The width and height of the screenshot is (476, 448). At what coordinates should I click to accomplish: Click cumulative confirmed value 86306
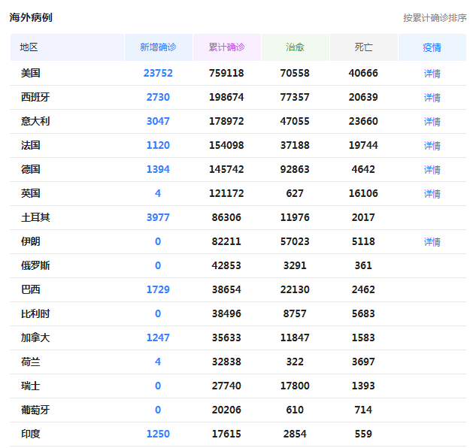tap(226, 217)
